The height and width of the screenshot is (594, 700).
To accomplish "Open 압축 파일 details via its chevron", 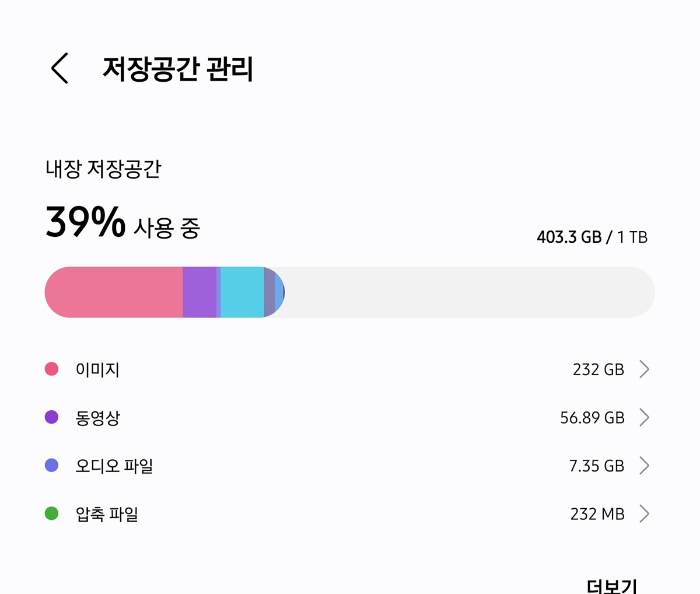I will tap(644, 514).
